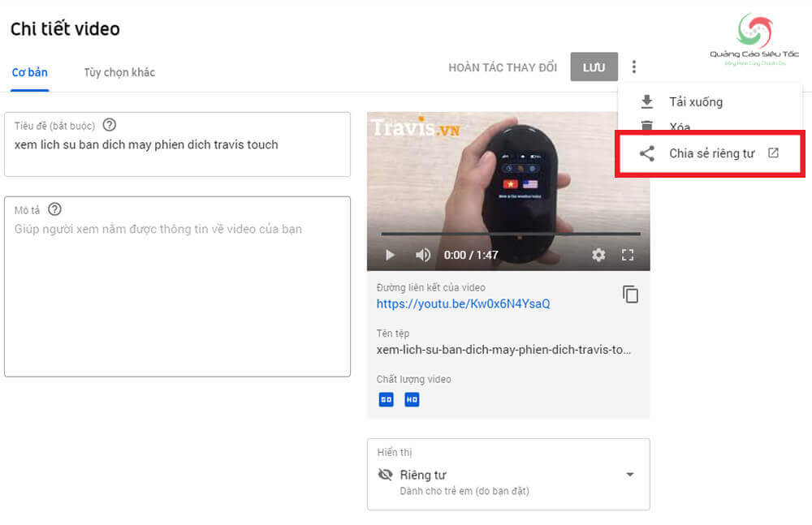Open help icon next to Tiêu đề

[x=110, y=125]
